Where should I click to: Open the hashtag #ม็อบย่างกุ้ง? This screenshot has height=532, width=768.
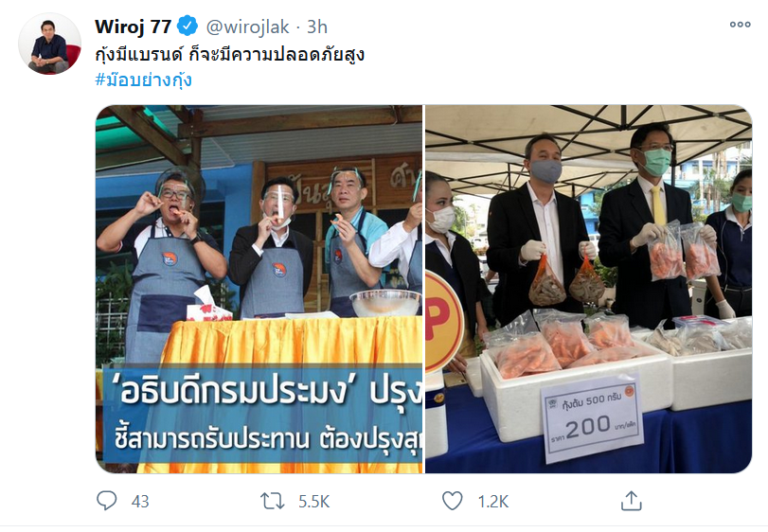coord(143,80)
